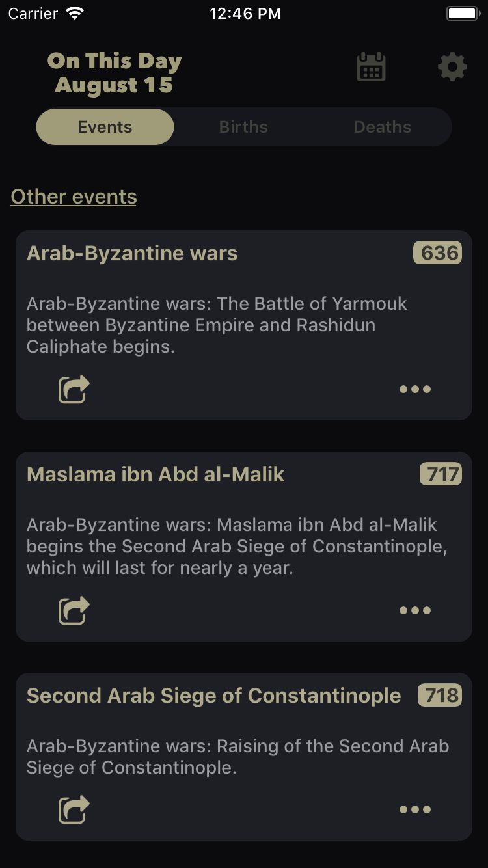The image size is (488, 868).
Task: Open the Maslama ibn Abd al-Malik title
Action: (x=156, y=474)
